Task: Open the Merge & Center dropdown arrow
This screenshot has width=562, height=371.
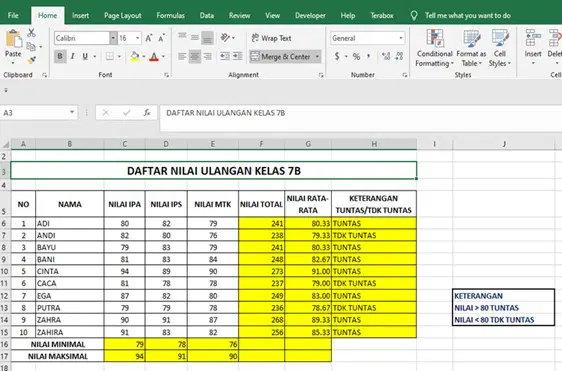Action: pyautogui.click(x=317, y=56)
